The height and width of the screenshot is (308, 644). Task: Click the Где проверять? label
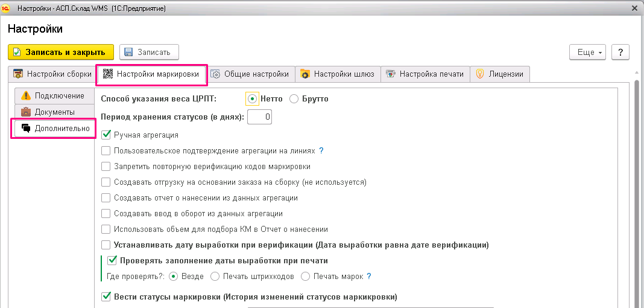[x=136, y=277]
